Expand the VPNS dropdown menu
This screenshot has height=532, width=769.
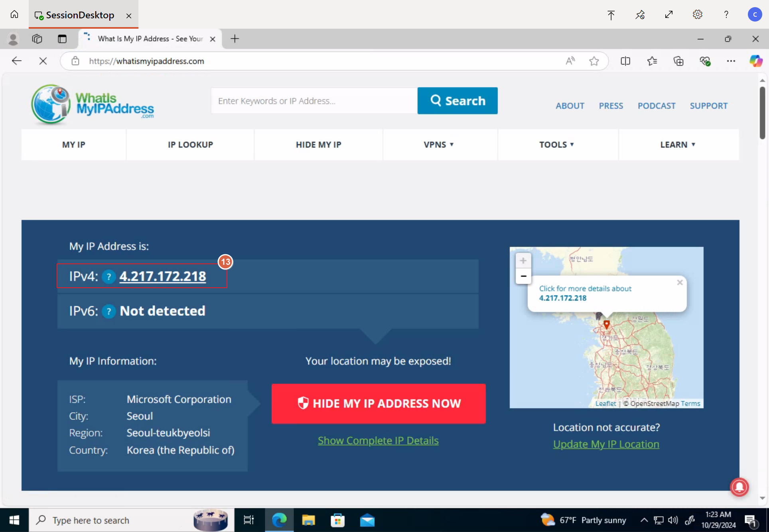coord(439,145)
